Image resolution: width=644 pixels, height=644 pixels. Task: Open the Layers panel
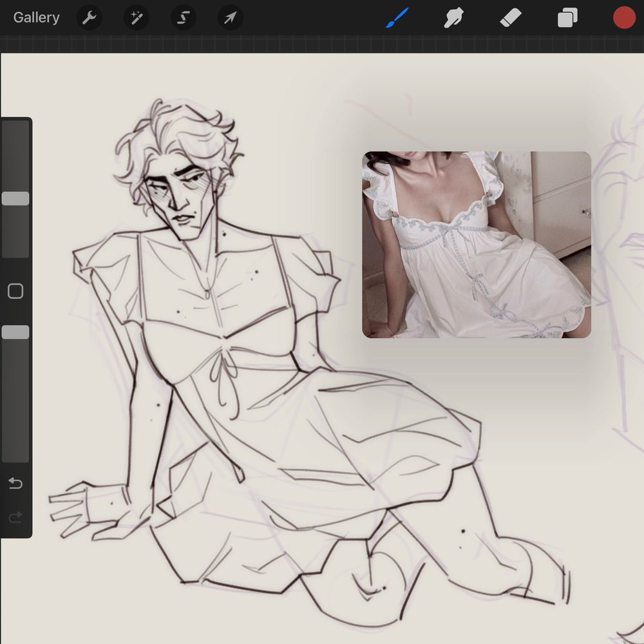(567, 17)
